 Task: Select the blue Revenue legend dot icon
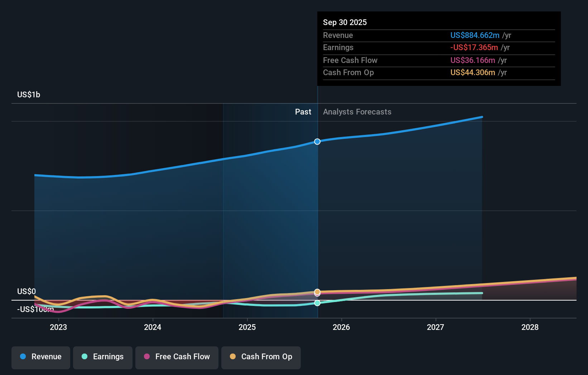tap(23, 357)
